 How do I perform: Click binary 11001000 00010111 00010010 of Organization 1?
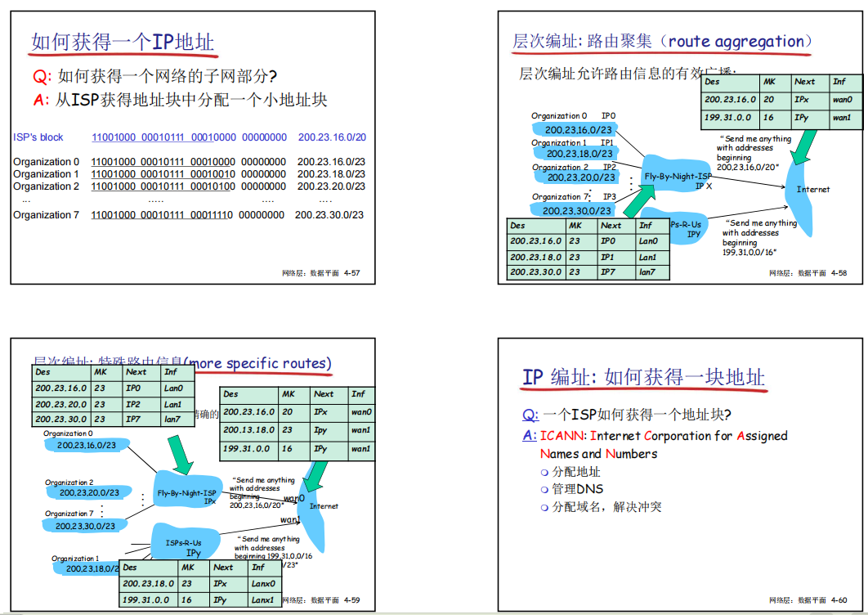(x=163, y=174)
